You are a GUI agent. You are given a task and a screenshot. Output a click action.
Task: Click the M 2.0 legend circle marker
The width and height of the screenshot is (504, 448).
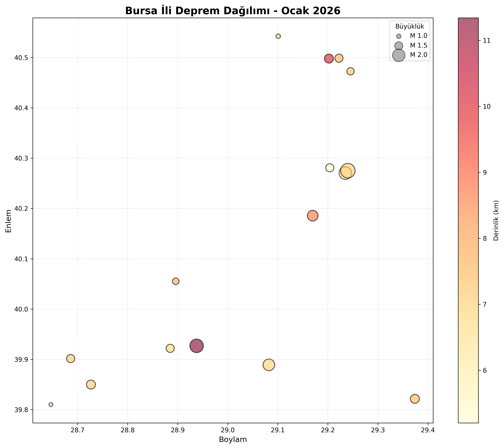coord(399,55)
